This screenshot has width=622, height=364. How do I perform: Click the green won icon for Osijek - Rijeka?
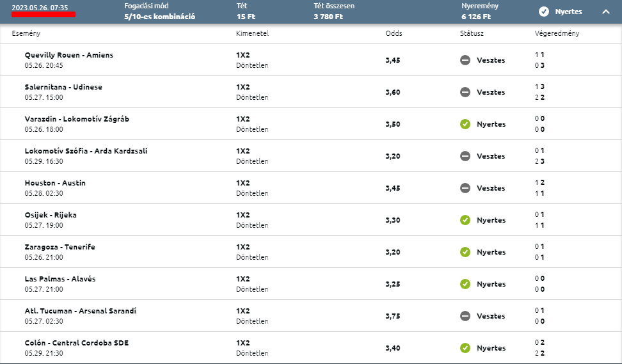pos(465,220)
